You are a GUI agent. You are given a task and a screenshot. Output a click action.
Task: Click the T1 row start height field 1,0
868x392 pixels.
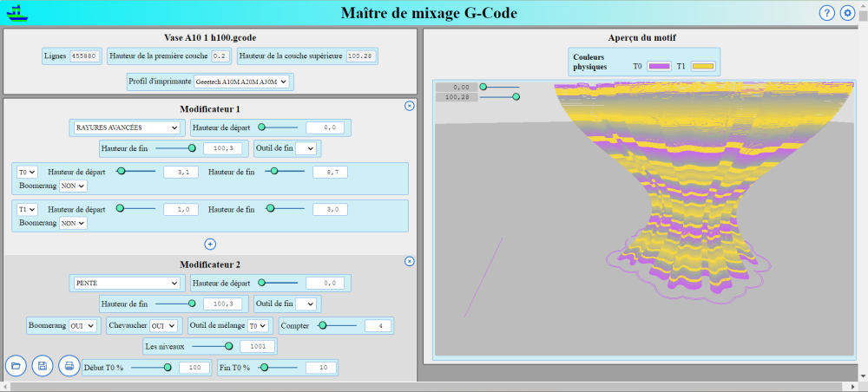click(181, 210)
